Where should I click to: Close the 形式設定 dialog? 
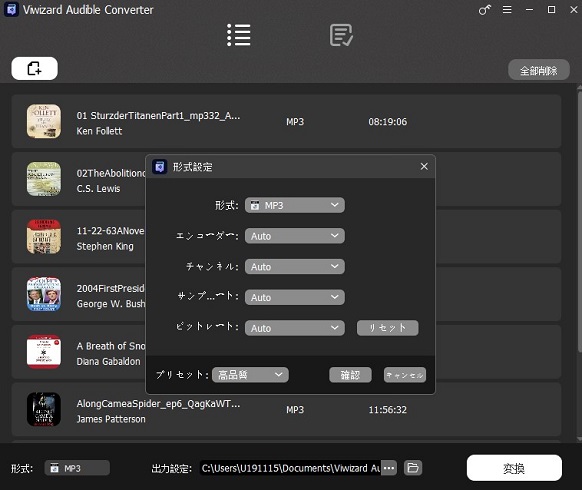424,166
